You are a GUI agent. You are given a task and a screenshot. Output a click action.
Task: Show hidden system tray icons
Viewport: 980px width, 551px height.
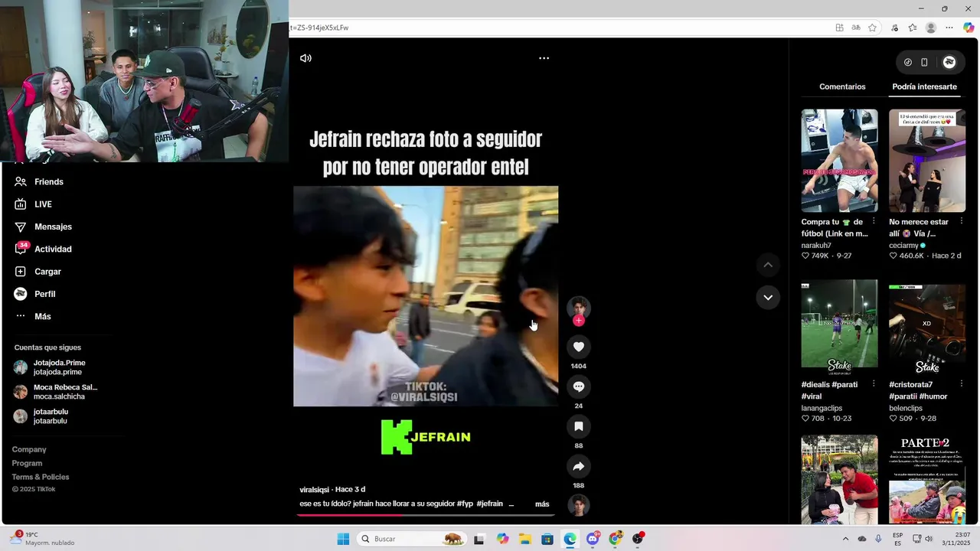point(845,539)
